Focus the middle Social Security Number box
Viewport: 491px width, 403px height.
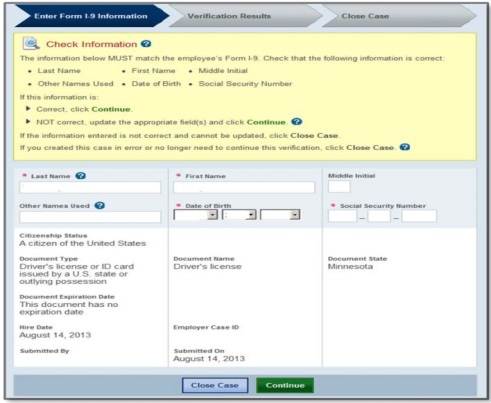[x=379, y=216]
